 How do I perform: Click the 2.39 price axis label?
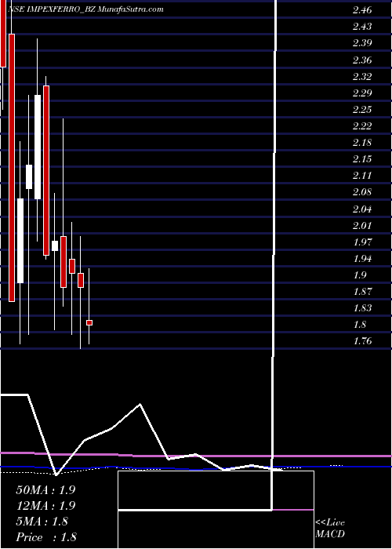tap(362, 42)
